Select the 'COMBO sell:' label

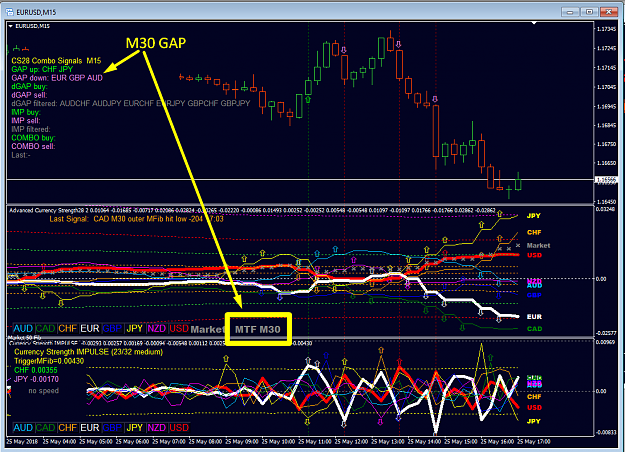coord(33,146)
